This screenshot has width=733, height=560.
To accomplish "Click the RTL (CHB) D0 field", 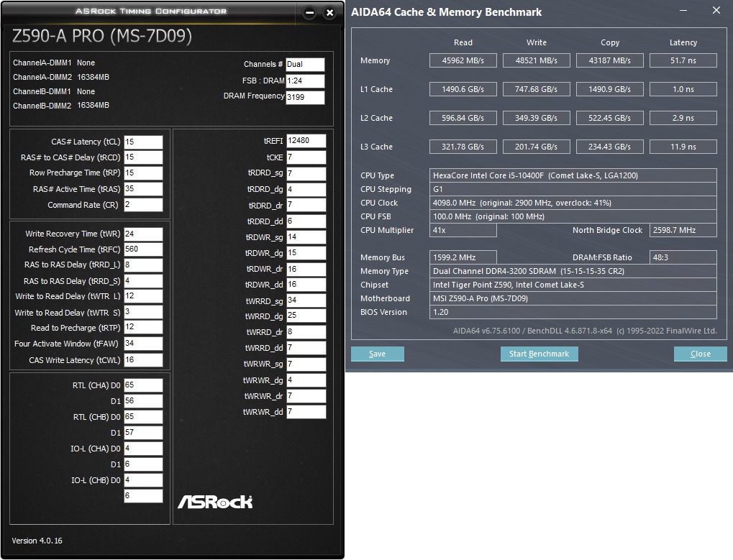I will click(144, 417).
